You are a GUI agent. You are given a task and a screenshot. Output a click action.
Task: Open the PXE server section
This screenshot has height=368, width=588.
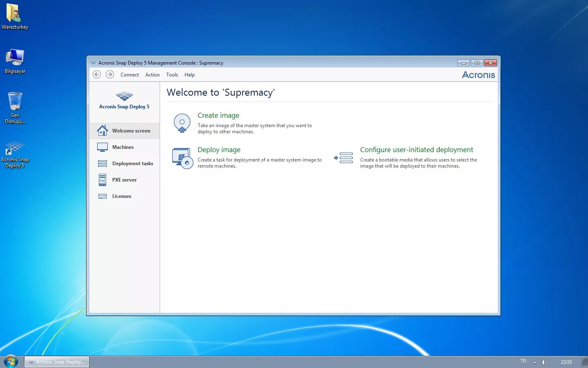pyautogui.click(x=125, y=180)
